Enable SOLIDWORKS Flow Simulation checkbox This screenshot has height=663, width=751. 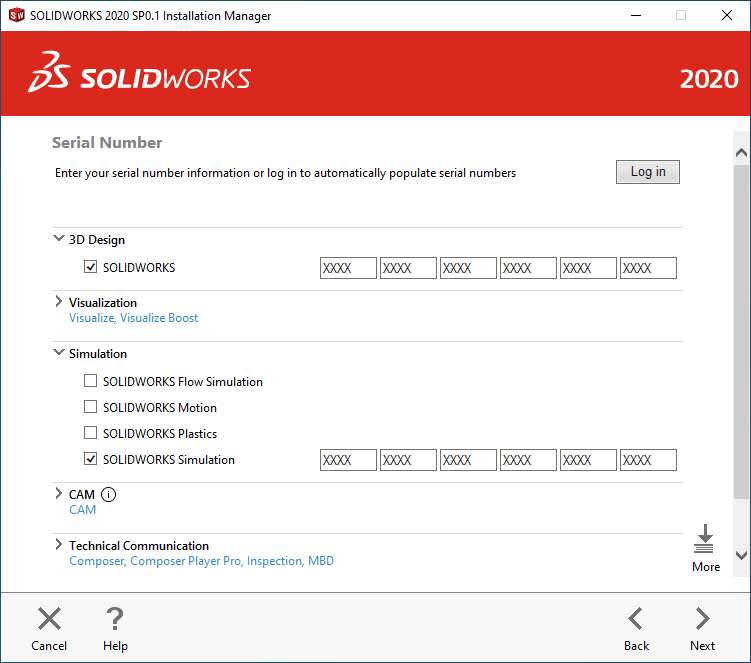pos(91,381)
